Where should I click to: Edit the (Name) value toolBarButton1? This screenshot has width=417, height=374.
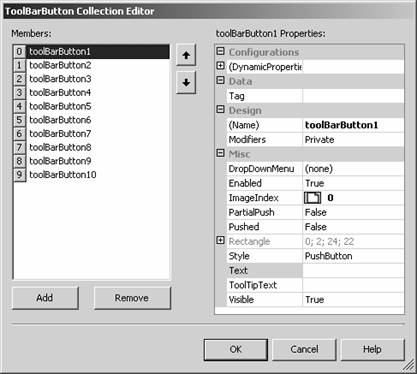353,125
